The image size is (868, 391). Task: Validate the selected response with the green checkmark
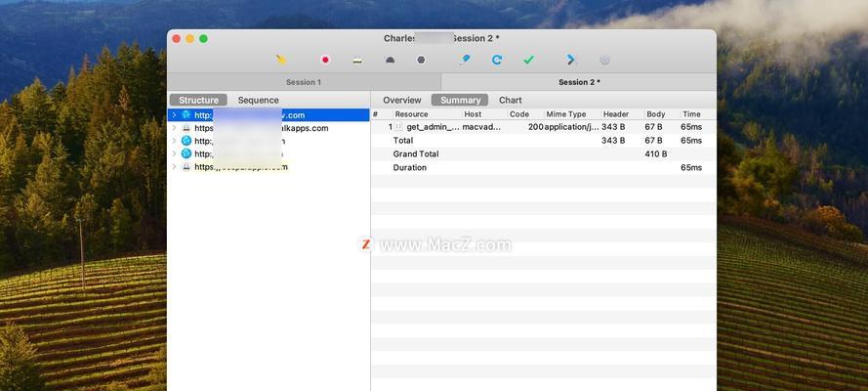(x=528, y=60)
